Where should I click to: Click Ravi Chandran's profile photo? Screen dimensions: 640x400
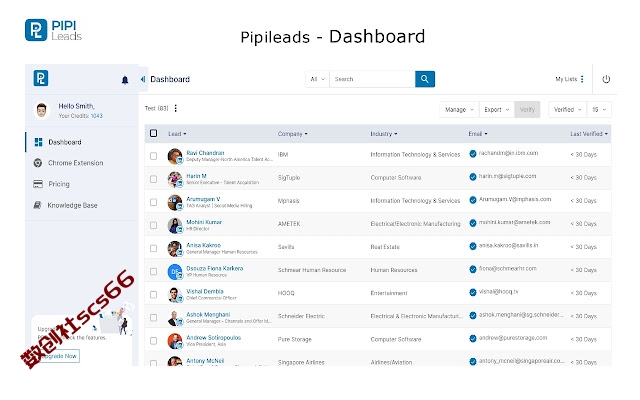tap(175, 156)
